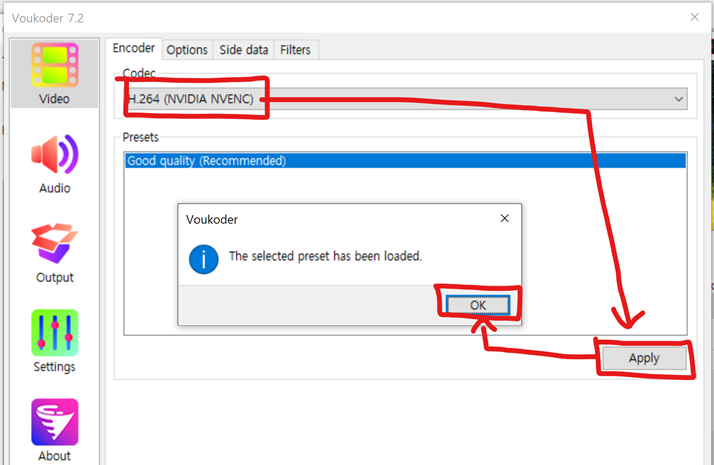Switch to the Encoder tab
Viewport: 714px width, 465px height.
(x=134, y=48)
